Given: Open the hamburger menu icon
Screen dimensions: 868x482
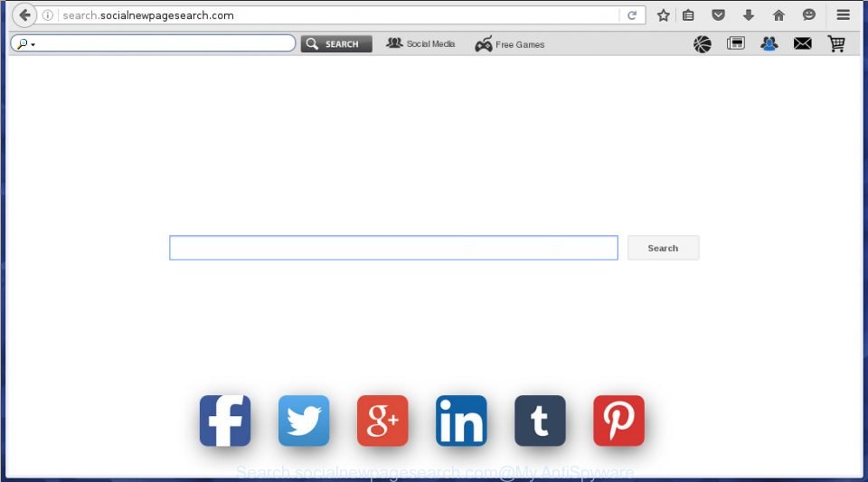Looking at the screenshot, I should [x=843, y=15].
